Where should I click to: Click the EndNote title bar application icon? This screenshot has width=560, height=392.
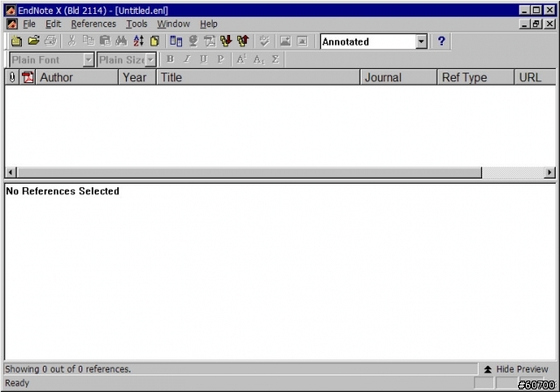(10, 10)
